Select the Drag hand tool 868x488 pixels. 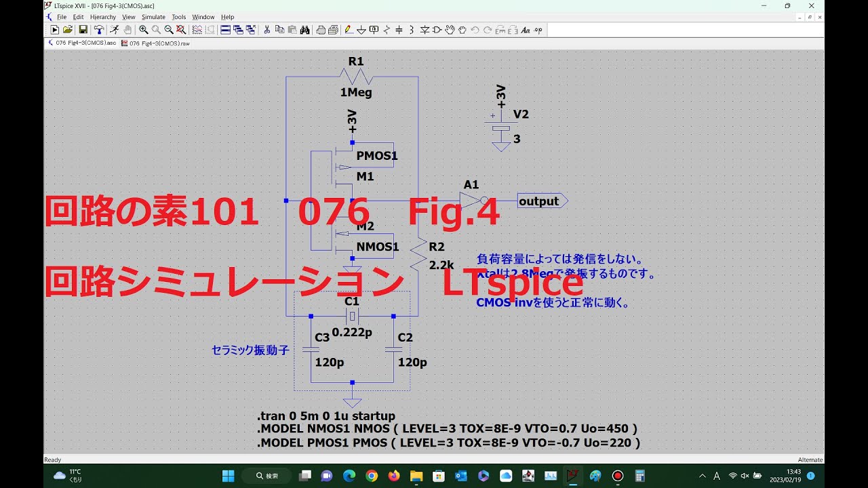click(x=462, y=30)
